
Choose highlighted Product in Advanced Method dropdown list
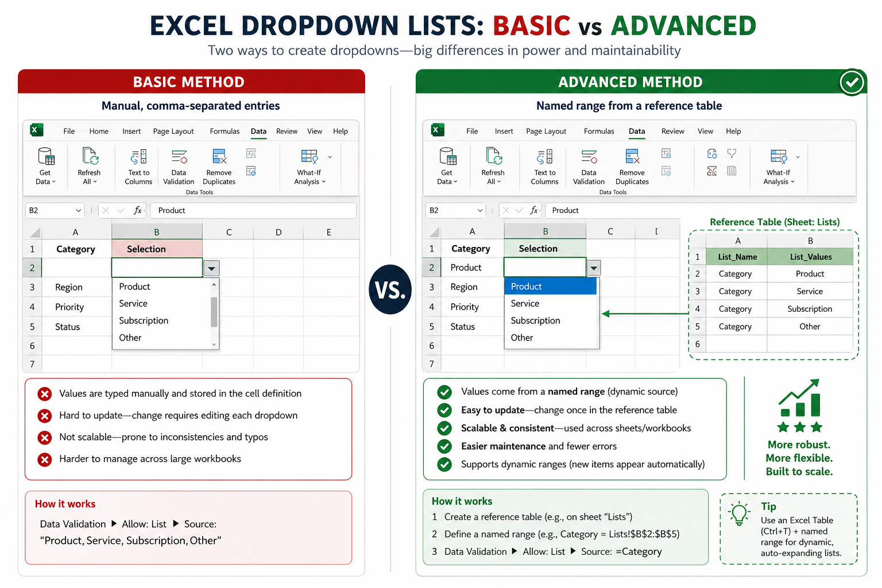[x=551, y=286]
